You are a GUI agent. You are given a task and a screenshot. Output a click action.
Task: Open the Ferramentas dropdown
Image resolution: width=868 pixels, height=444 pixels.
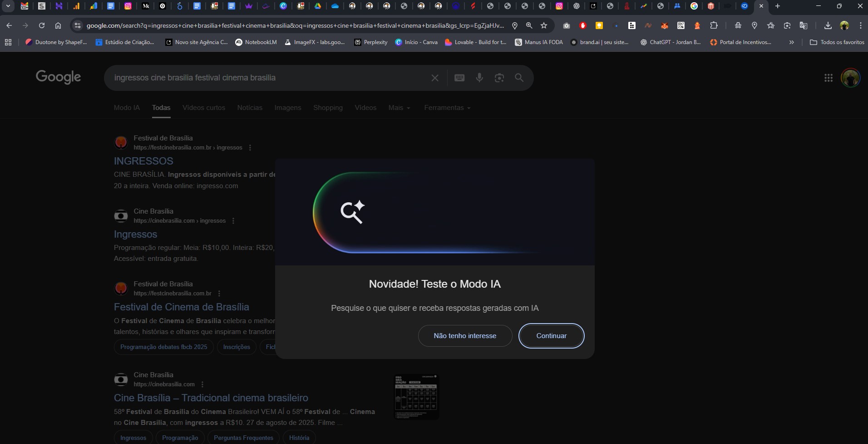[447, 108]
